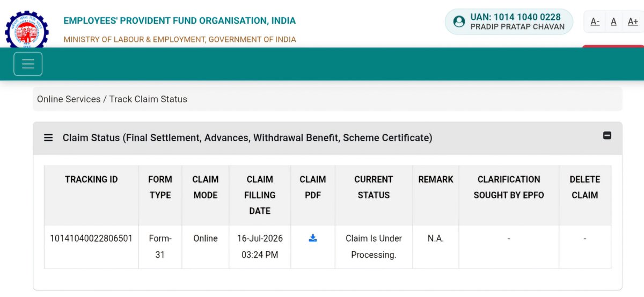Open UAN 1014 1040 0228 profile badge
The width and height of the screenshot is (644, 297).
(509, 21)
